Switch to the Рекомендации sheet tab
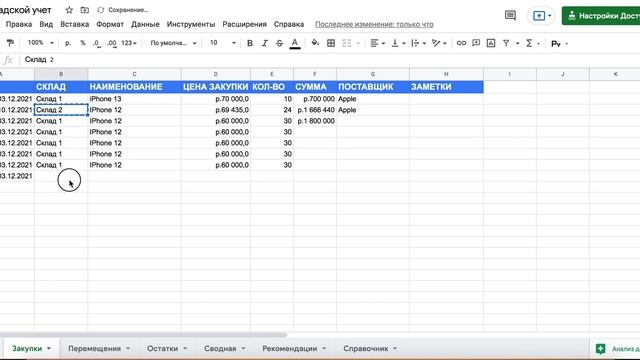 point(289,349)
